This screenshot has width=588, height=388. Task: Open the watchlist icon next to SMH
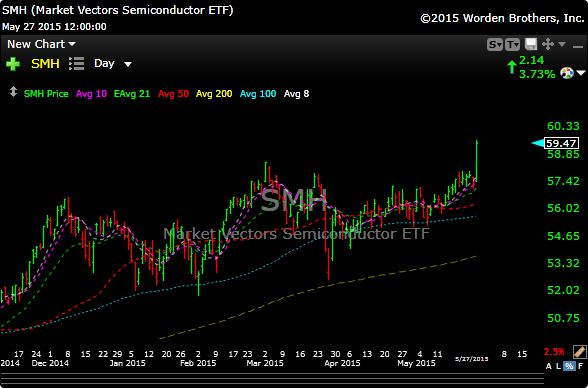[x=76, y=64]
